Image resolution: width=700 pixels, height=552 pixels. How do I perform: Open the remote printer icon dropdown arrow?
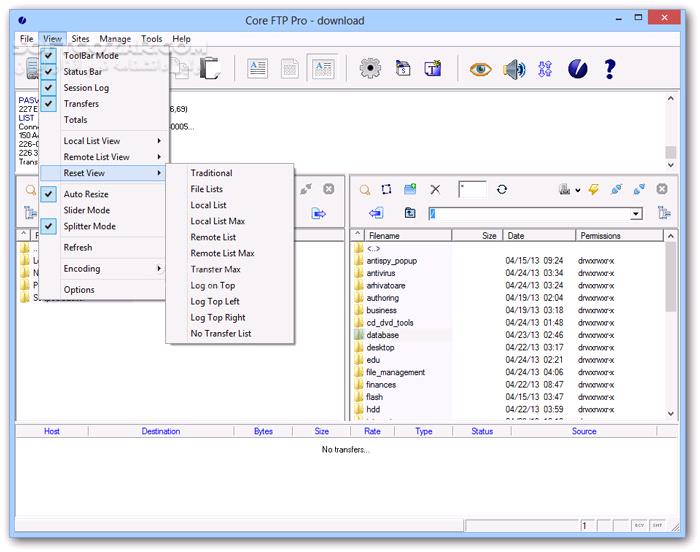coord(578,190)
